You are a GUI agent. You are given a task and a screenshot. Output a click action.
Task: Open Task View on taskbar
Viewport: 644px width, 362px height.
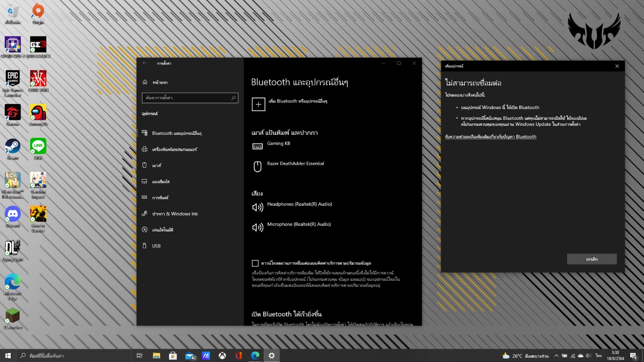[140, 356]
